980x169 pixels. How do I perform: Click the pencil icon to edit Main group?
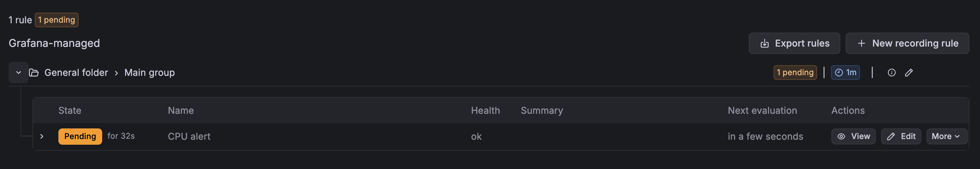[909, 73]
